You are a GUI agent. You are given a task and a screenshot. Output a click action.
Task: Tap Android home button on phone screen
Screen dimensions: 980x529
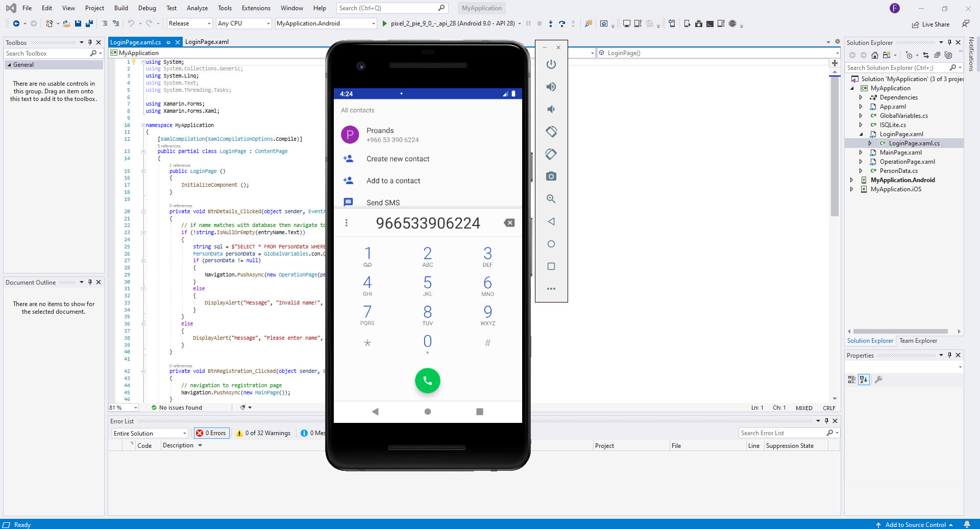427,412
